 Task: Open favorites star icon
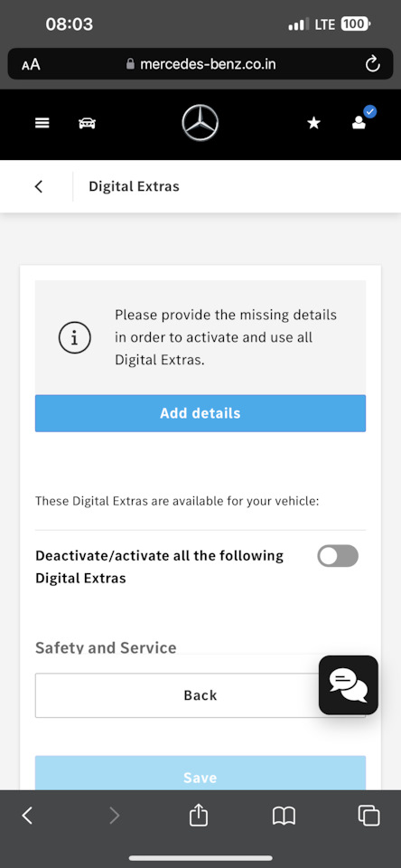313,123
